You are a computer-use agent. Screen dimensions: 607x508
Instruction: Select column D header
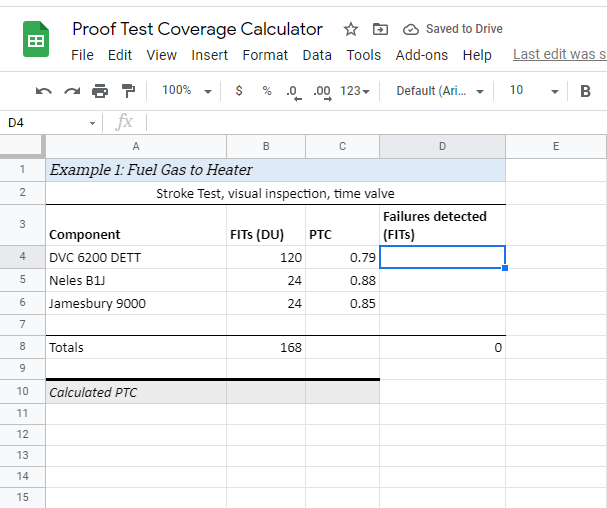[442, 146]
